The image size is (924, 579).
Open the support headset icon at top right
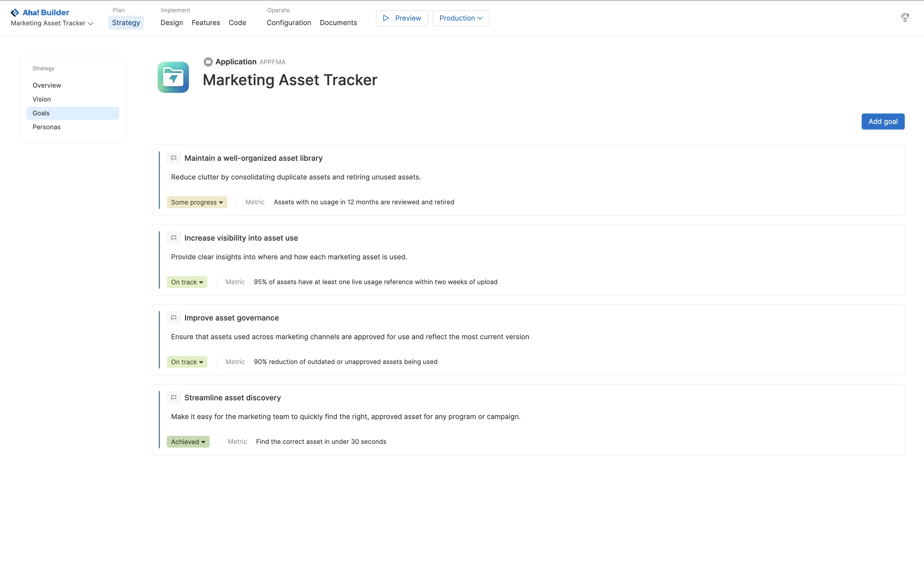(904, 17)
